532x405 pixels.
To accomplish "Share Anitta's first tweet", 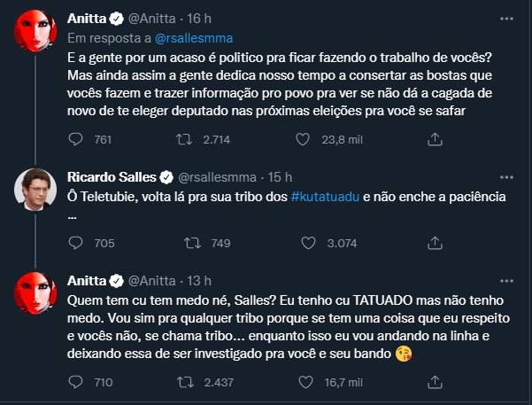I will [x=435, y=138].
